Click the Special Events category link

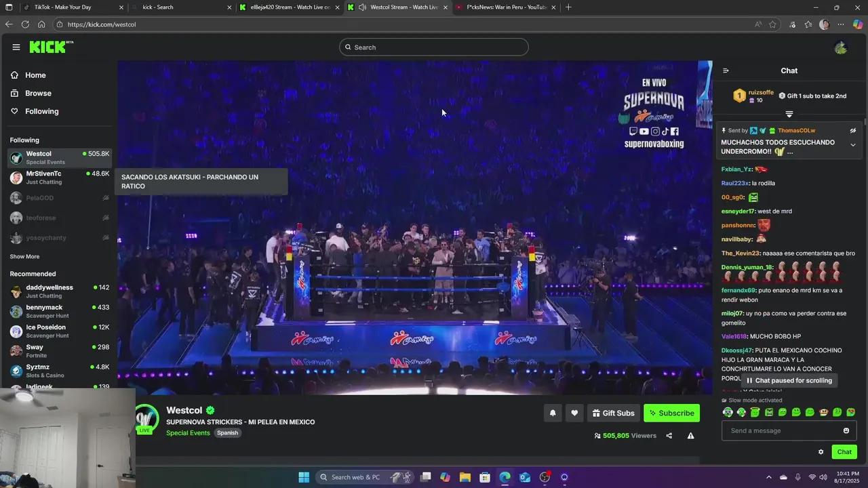tap(188, 433)
